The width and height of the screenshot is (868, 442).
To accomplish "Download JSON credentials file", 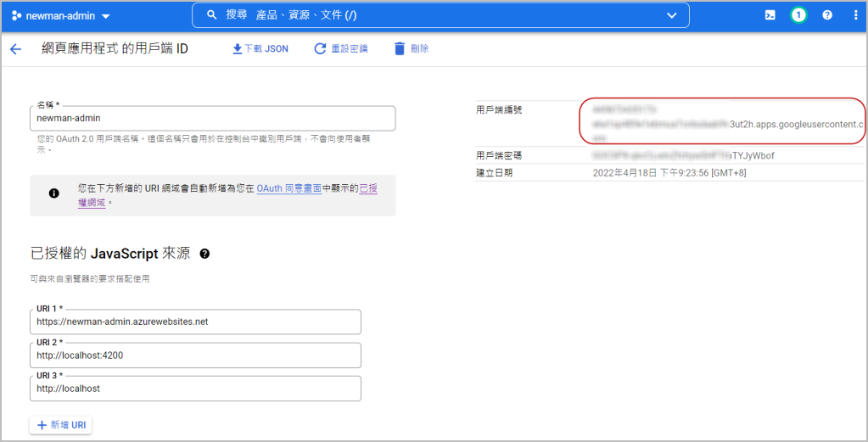I will coord(260,49).
